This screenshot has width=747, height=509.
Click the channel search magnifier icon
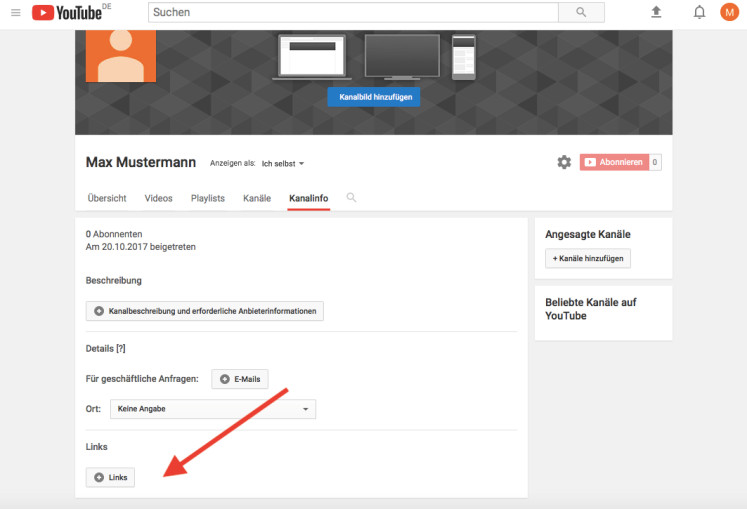tap(351, 197)
